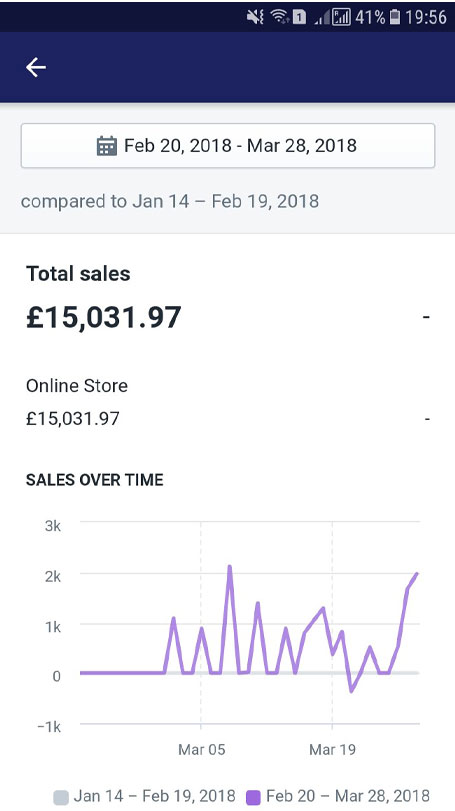Tap the highest peak on sales line

tap(230, 567)
